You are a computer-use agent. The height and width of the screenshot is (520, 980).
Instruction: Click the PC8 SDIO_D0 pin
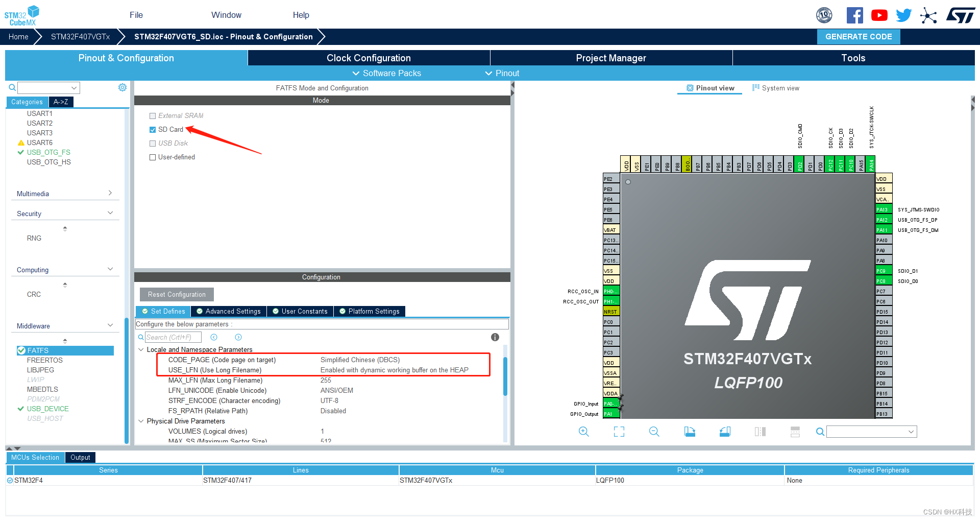coord(883,281)
